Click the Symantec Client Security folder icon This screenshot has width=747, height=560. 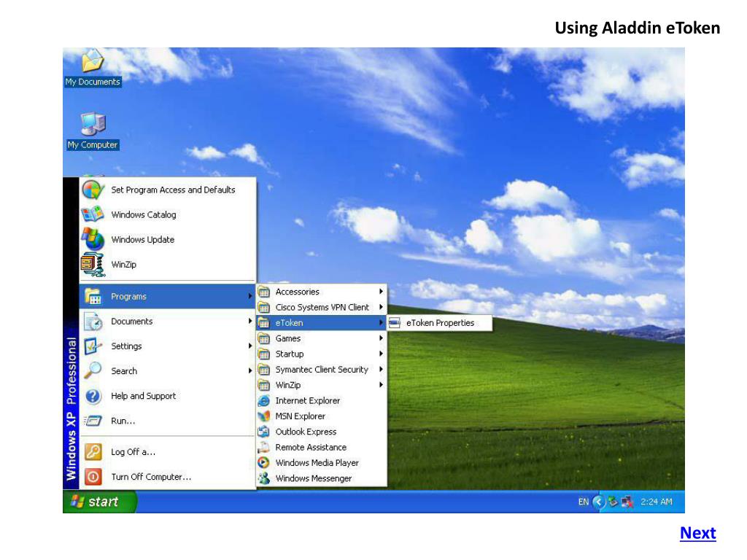[x=263, y=370]
